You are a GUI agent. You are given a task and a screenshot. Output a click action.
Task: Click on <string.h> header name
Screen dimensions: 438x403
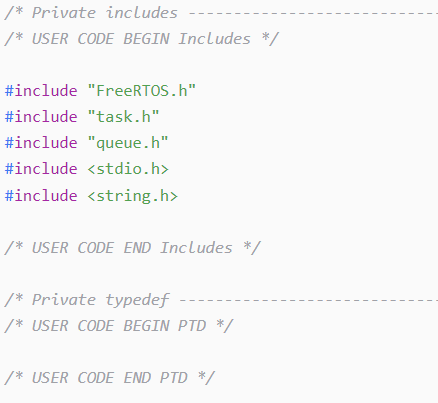point(133,196)
